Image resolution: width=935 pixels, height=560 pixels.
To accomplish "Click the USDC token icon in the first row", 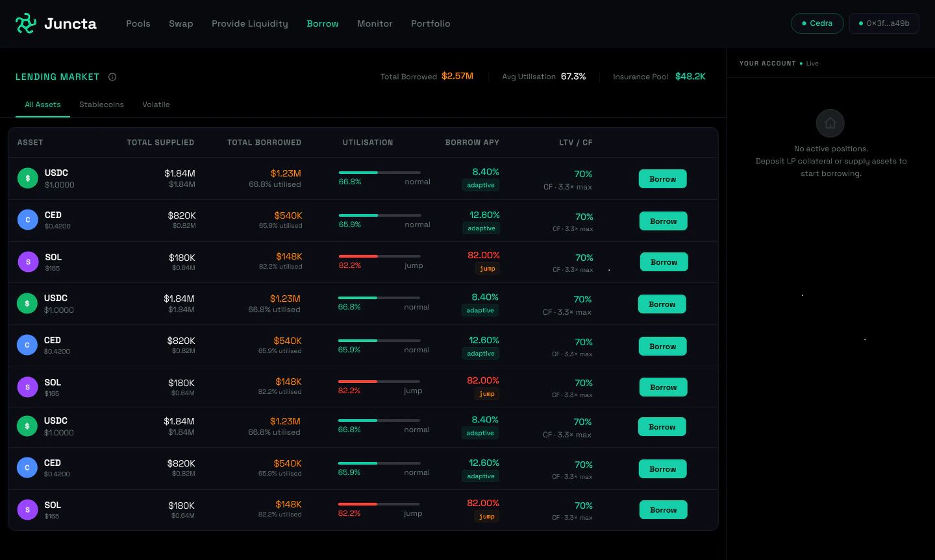I will (27, 177).
